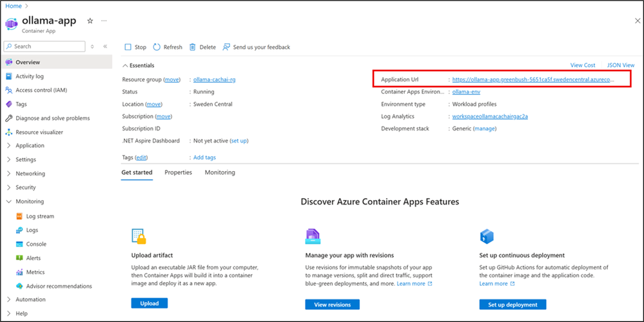This screenshot has width=644, height=322.
Task: Click Learn more under revisions card
Action: (x=415, y=284)
